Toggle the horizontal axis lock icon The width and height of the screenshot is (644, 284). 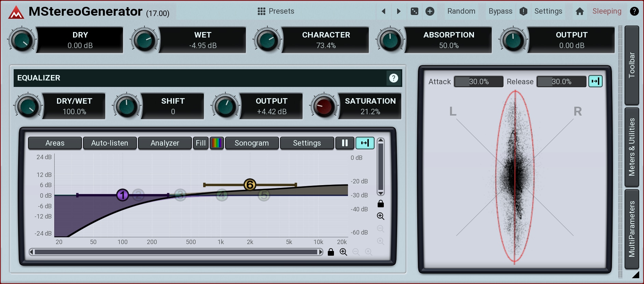click(331, 252)
